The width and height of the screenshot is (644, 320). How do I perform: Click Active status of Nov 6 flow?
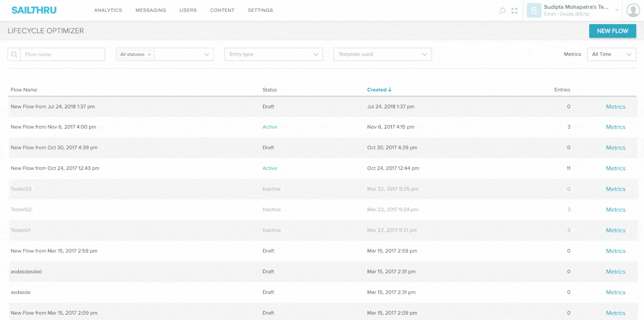tap(270, 127)
